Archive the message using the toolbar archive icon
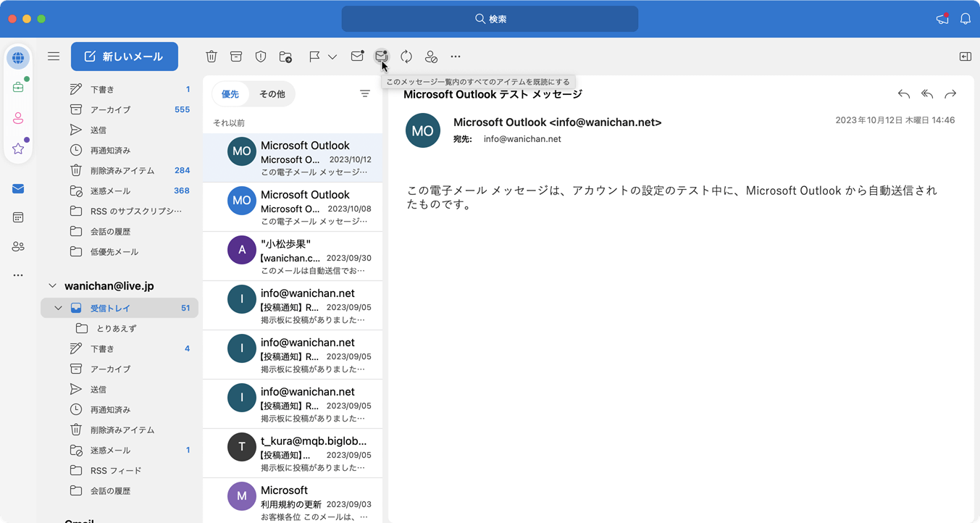Screen dimensions: 980x523 click(236, 57)
